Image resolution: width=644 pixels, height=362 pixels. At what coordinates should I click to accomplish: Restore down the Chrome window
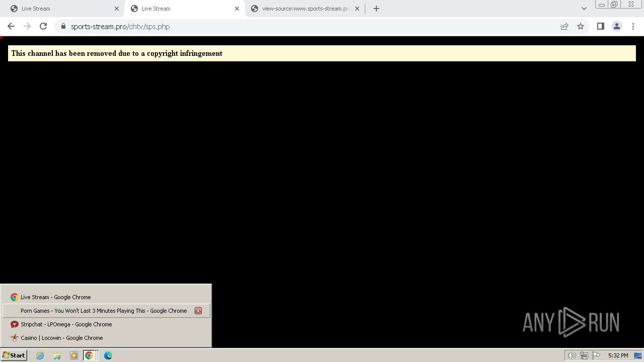click(614, 5)
